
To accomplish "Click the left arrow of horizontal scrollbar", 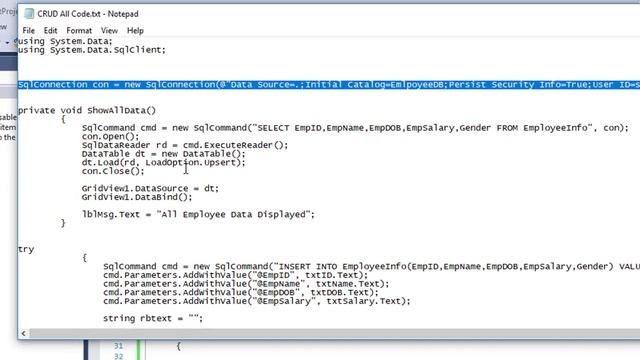I will (x=23, y=333).
